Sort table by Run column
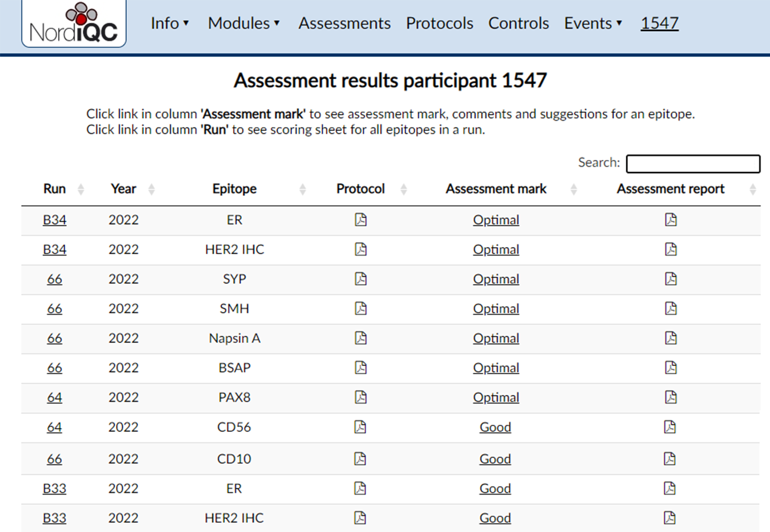 pyautogui.click(x=55, y=189)
